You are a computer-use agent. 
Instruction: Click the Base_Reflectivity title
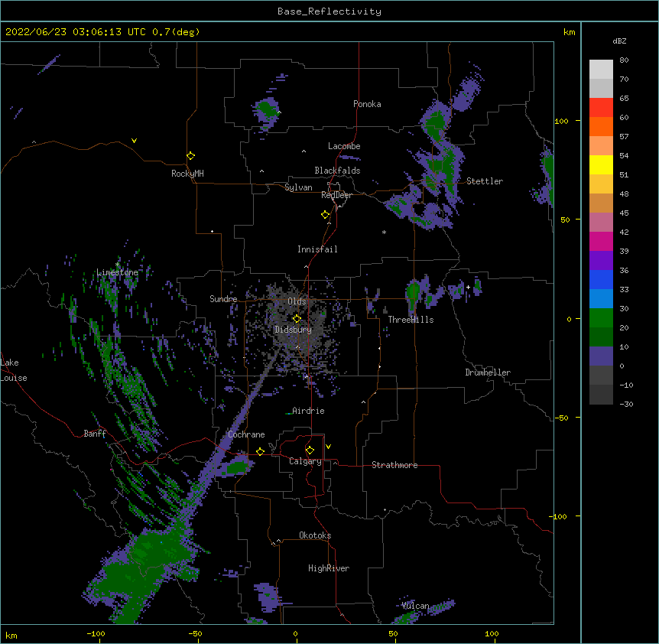coord(329,11)
